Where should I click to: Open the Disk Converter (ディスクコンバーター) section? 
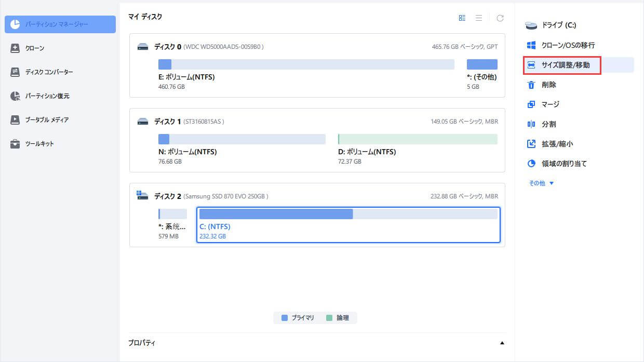coord(49,72)
